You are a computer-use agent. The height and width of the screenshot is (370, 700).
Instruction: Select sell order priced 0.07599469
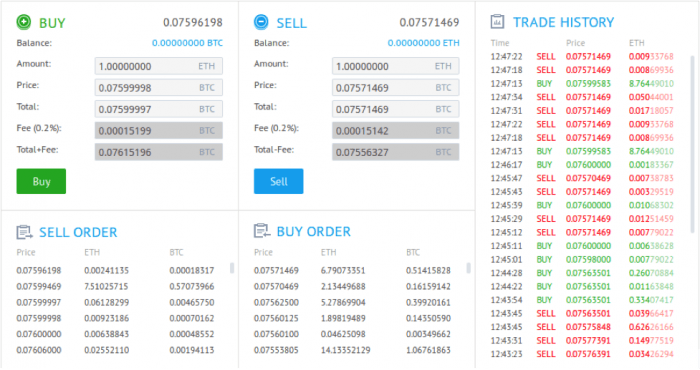(x=115, y=286)
